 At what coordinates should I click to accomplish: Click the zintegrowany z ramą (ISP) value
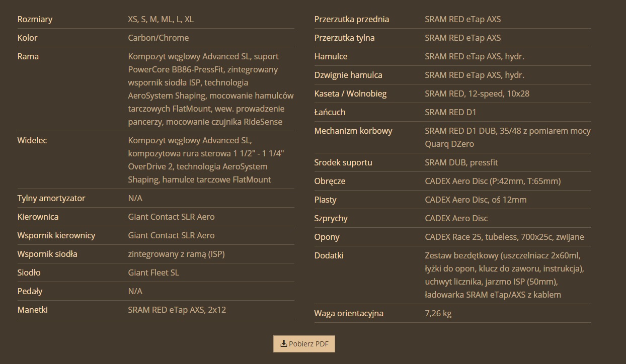(x=177, y=254)
